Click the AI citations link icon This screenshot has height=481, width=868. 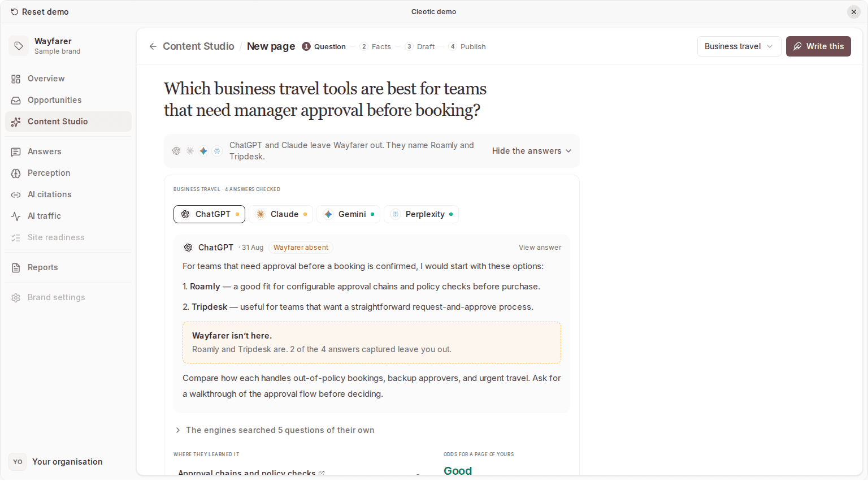pos(16,195)
